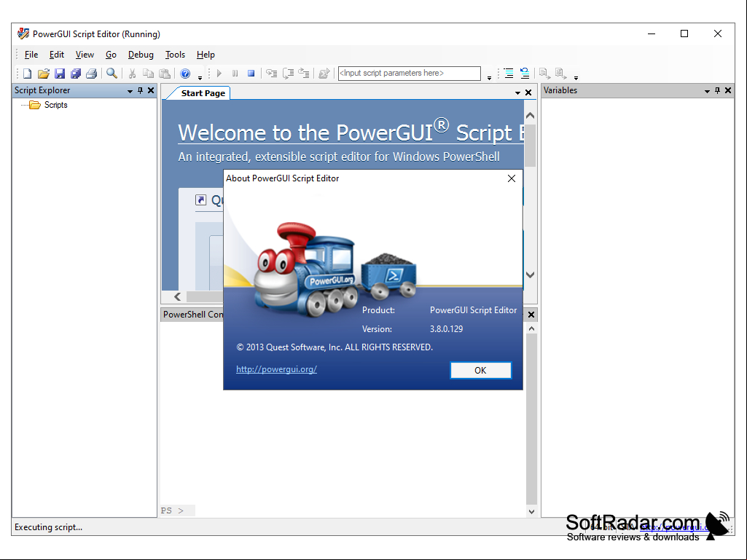
Task: Stop the running script with stop icon
Action: point(251,74)
